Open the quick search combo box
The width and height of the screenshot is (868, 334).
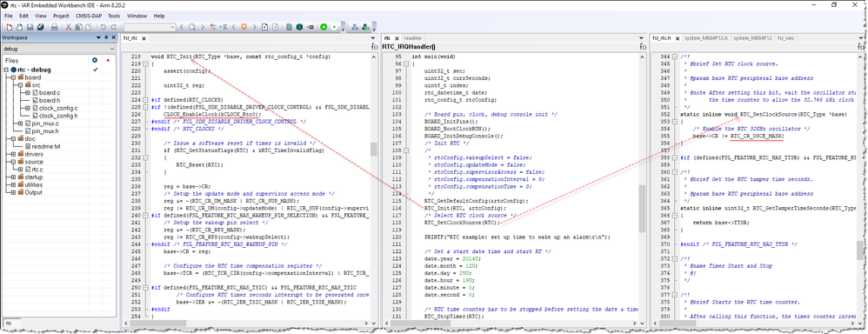[x=150, y=27]
